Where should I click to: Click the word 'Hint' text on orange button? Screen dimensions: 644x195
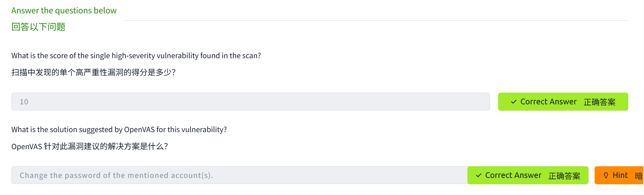pos(620,175)
